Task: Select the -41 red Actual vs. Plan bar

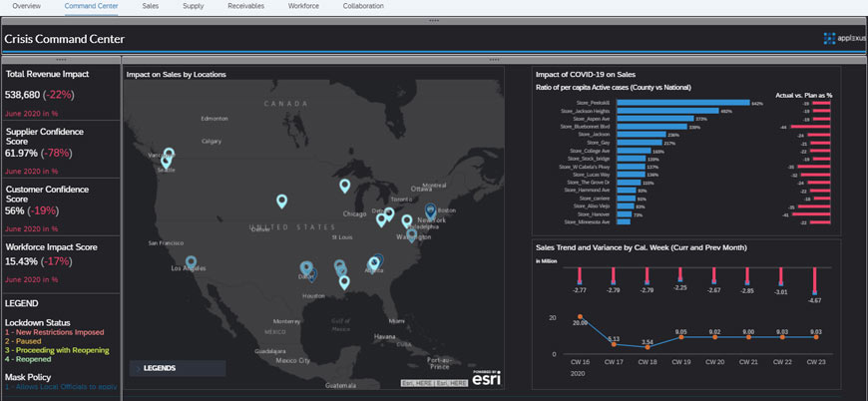Action: 811,214
